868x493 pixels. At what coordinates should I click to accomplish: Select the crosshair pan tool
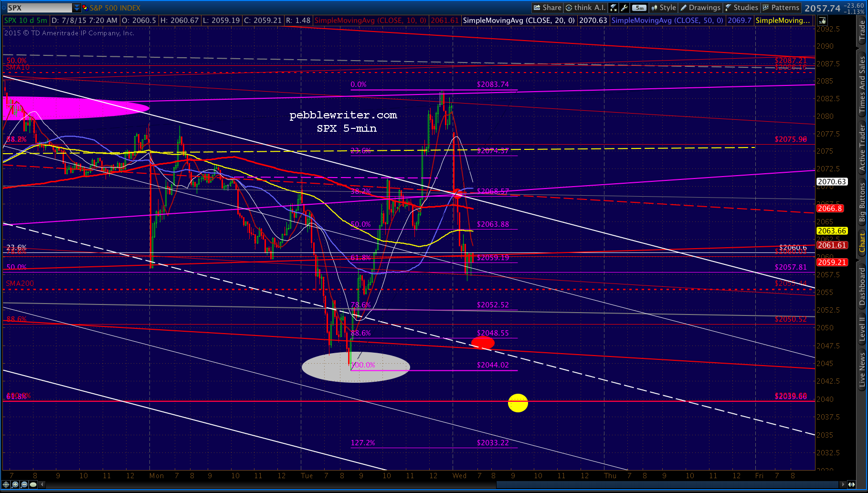6,484
